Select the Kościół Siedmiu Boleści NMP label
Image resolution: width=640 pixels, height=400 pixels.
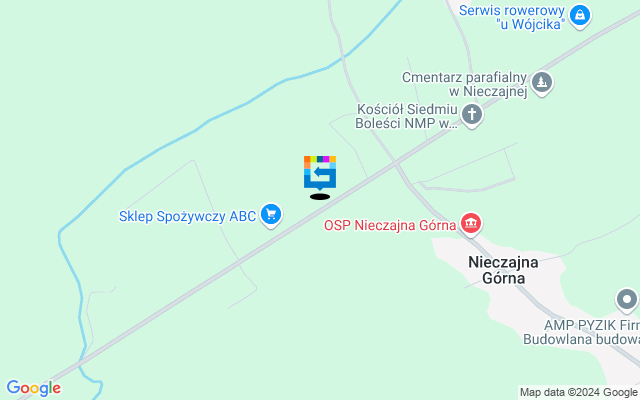click(x=407, y=116)
